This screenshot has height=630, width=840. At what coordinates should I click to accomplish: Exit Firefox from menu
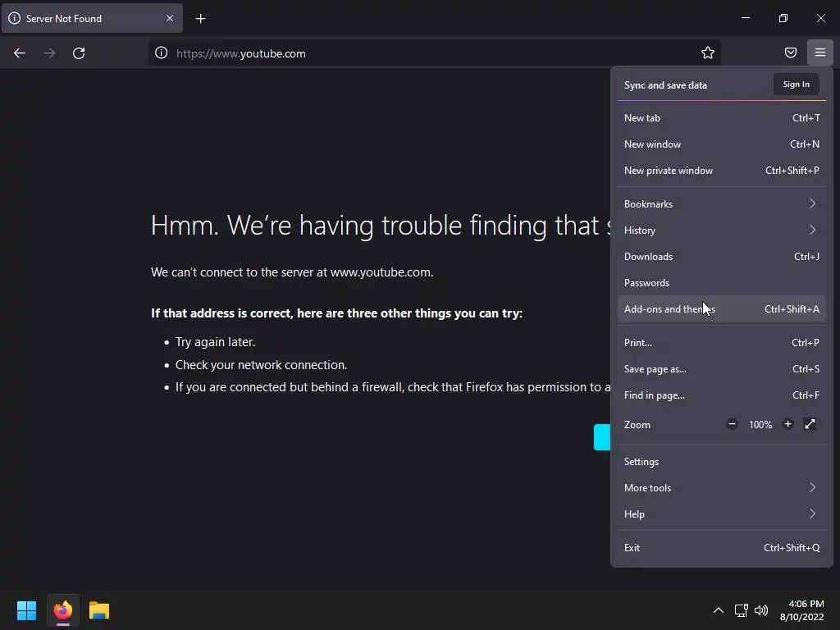722,548
